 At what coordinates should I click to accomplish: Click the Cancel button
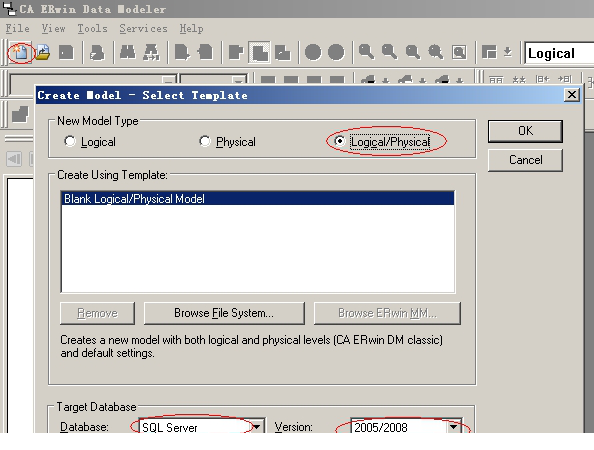[525, 160]
